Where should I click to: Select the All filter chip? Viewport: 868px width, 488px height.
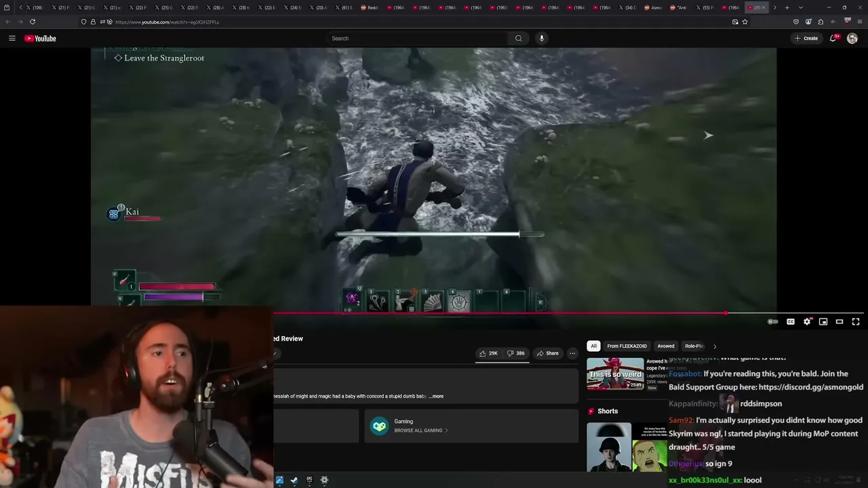593,346
